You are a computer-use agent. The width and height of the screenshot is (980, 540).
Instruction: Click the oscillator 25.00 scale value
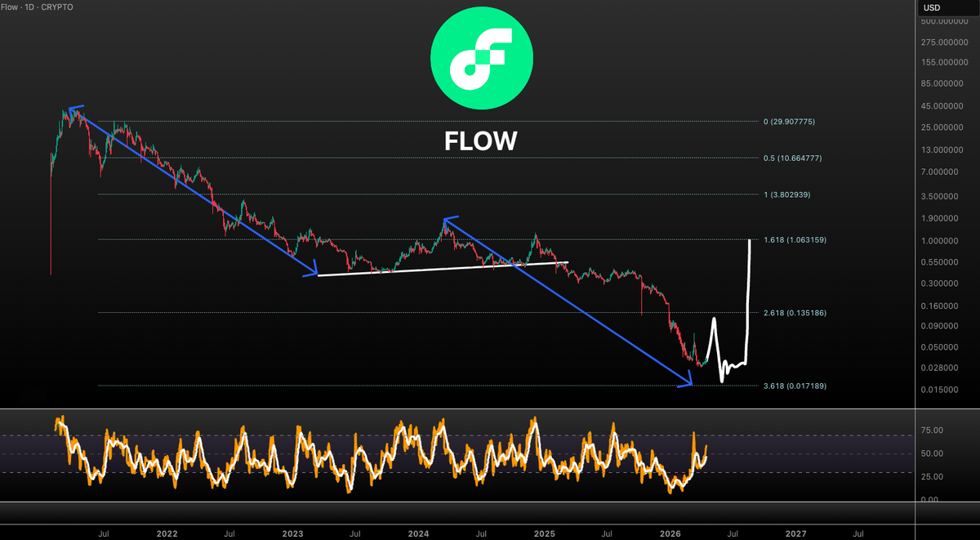[x=933, y=477]
